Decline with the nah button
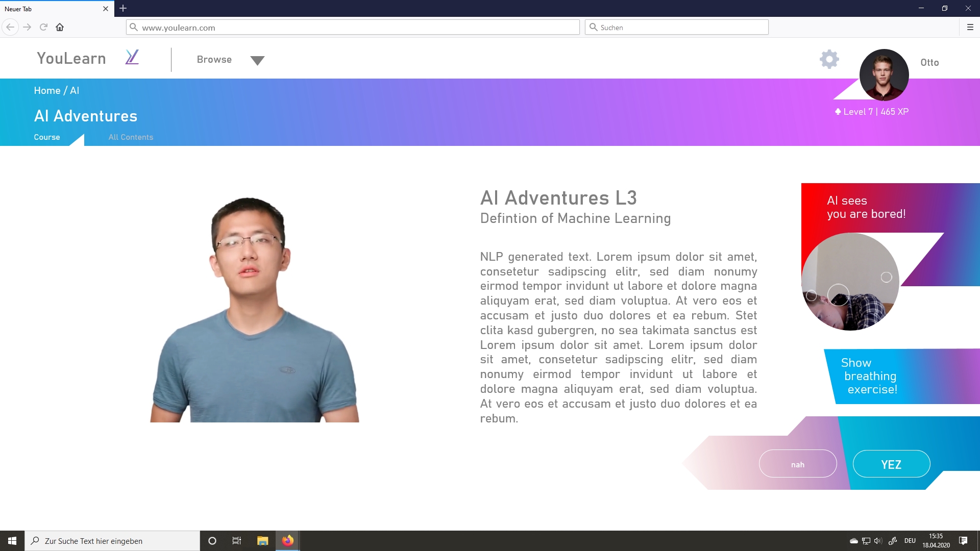Screen dimensions: 980x551 [797, 464]
